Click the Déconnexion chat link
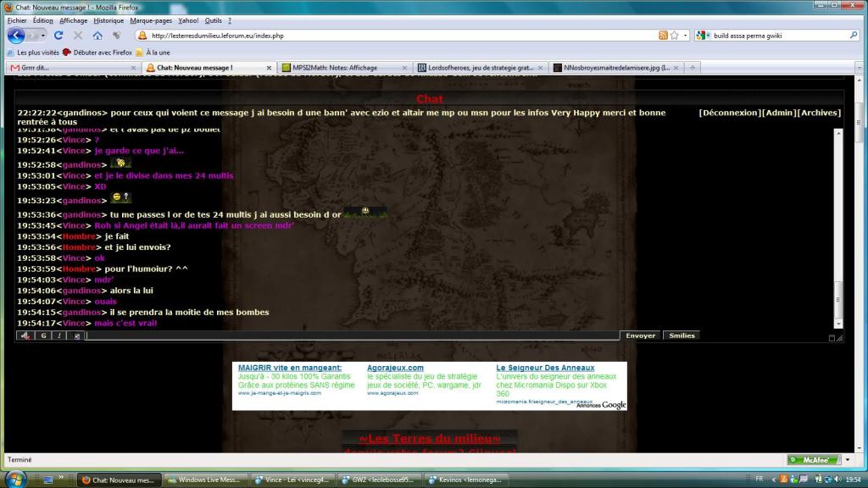868x488 pixels. 730,113
